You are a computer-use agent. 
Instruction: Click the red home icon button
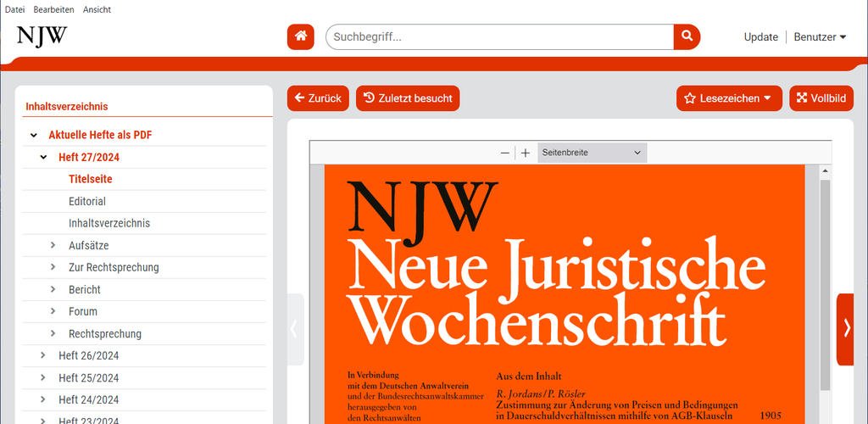(301, 37)
